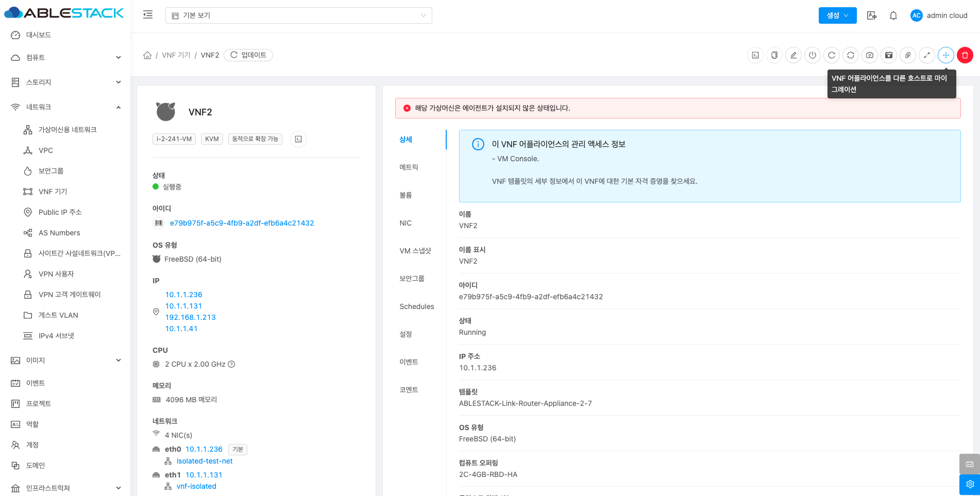Click the blue settings gear floating button
The width and height of the screenshot is (980, 496).
[969, 484]
